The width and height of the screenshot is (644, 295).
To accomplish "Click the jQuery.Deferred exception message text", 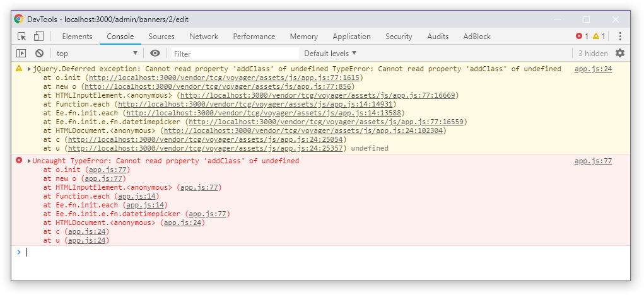I will pyautogui.click(x=297, y=69).
